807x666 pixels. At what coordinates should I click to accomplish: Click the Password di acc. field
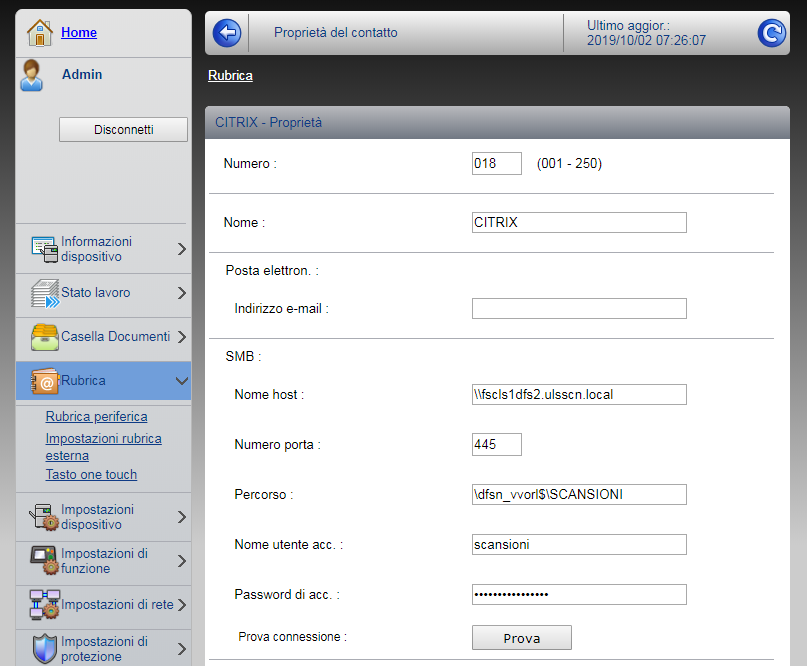579,594
